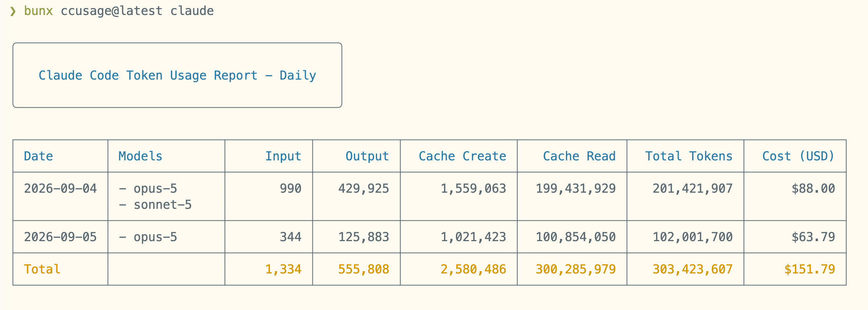Click the Date column header
868x310 pixels.
38,156
